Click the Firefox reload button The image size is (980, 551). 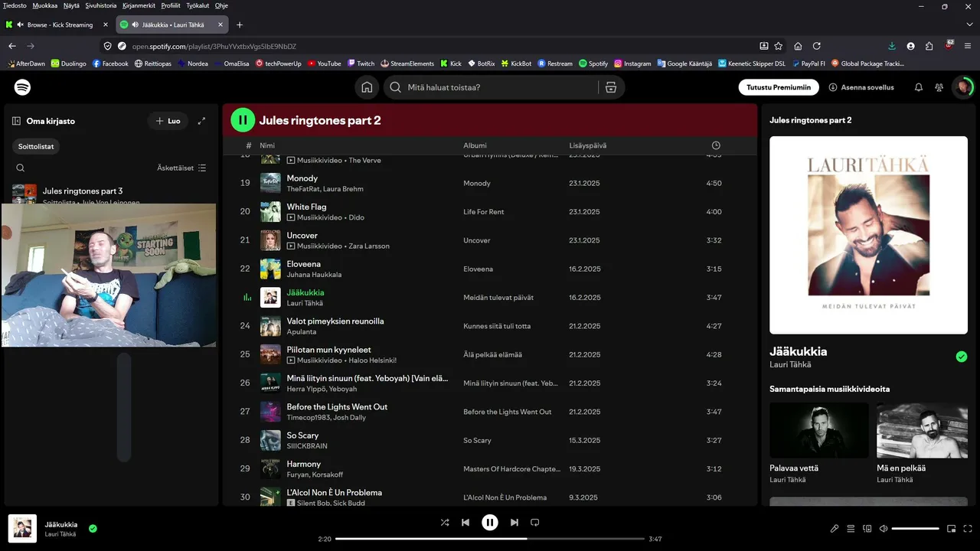(817, 46)
